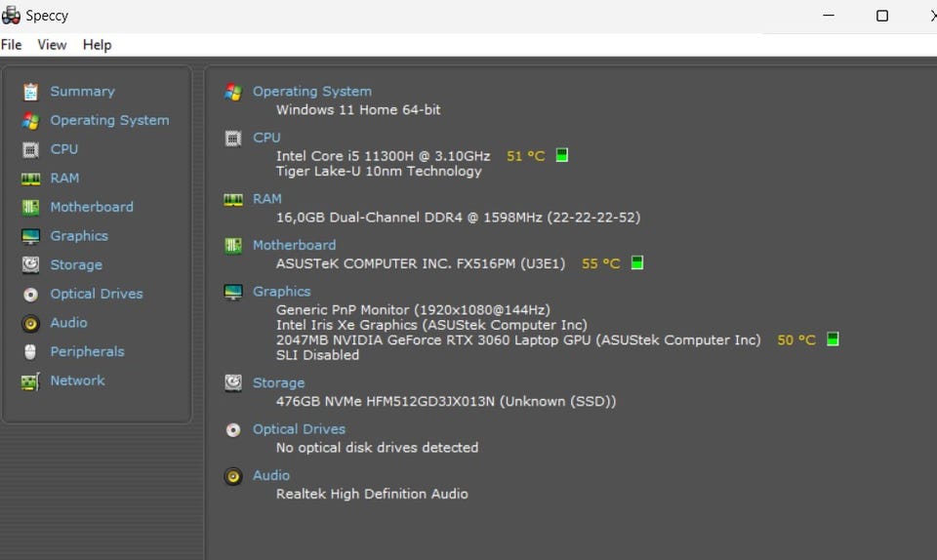
Task: Click green temperature indicator beside 50 °C
Action: click(833, 340)
